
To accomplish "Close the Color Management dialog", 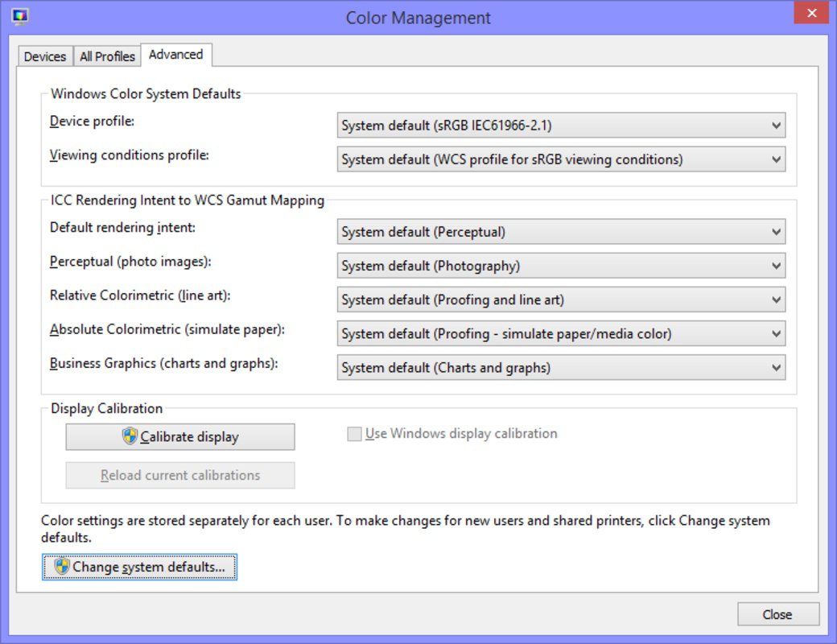I will [777, 613].
